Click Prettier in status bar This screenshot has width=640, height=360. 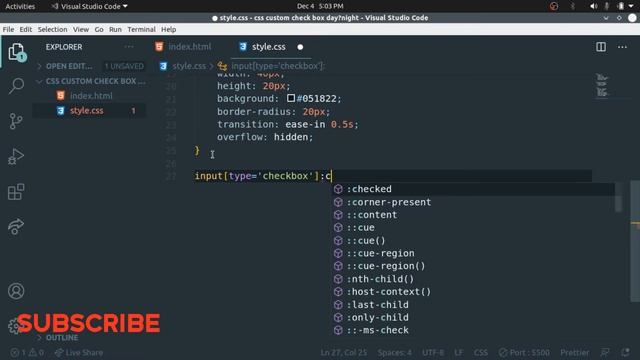[574, 352]
